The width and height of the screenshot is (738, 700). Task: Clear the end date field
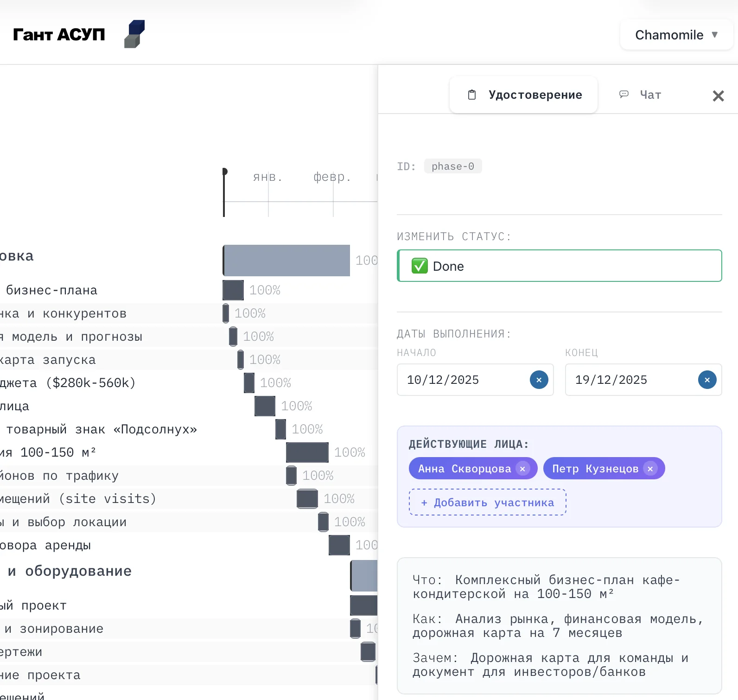pyautogui.click(x=707, y=380)
